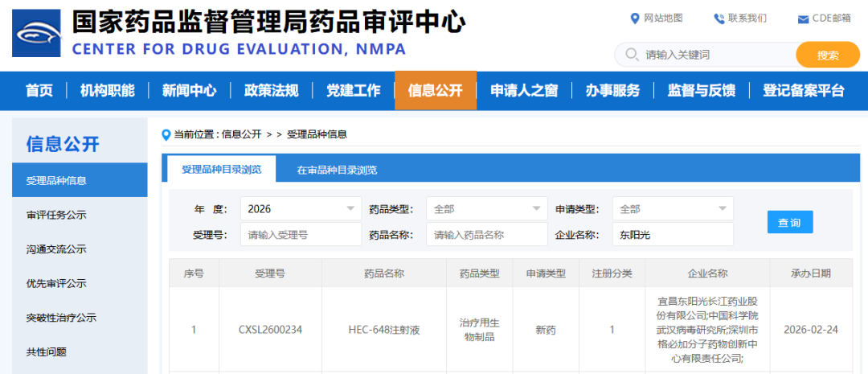868x374 pixels.
Task: Open 登记备案平台 navigation item
Action: pyautogui.click(x=804, y=90)
